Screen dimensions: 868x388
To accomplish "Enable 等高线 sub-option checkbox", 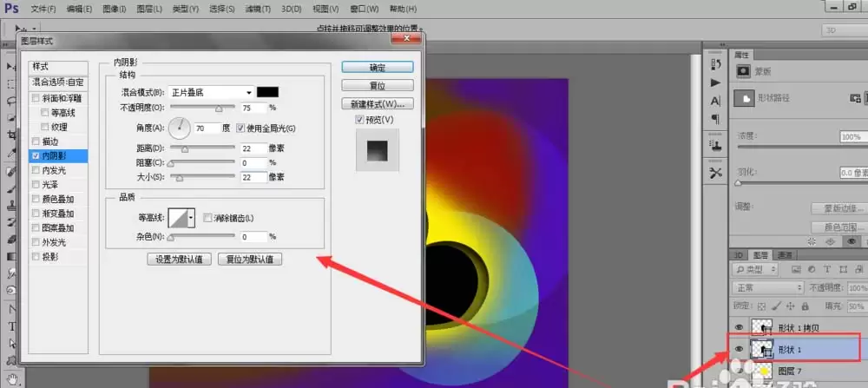I will [x=45, y=113].
